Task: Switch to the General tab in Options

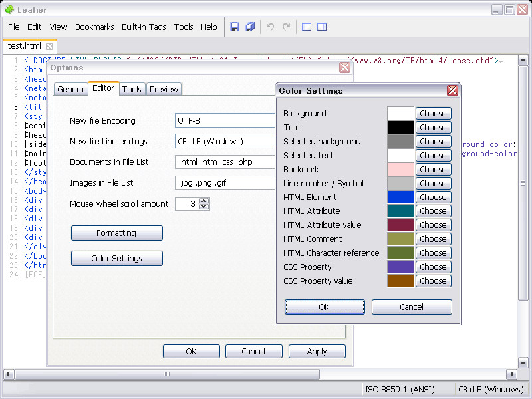Action: [70, 89]
